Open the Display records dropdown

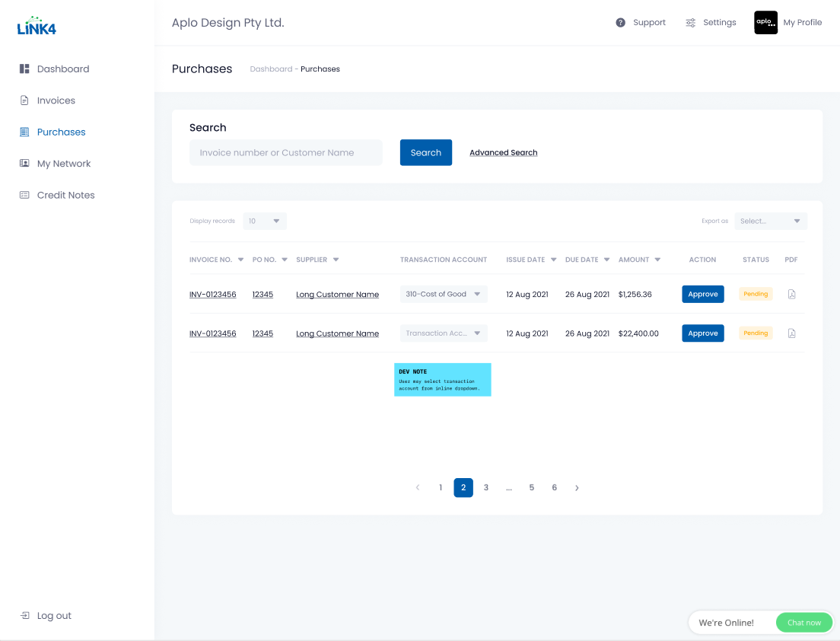[x=265, y=222]
